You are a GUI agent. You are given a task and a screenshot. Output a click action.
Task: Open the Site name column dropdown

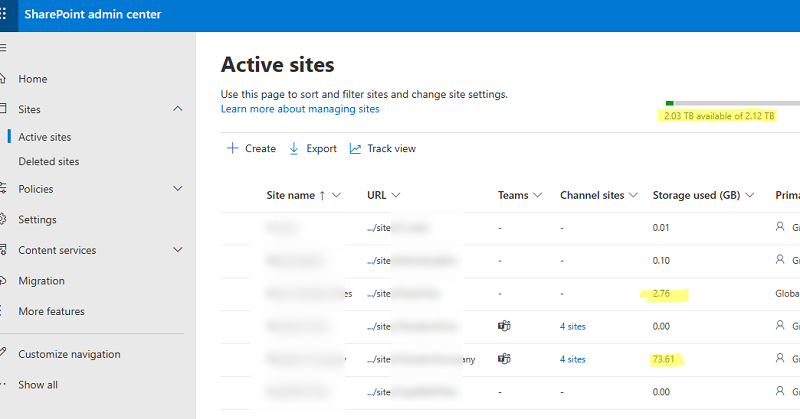336,195
